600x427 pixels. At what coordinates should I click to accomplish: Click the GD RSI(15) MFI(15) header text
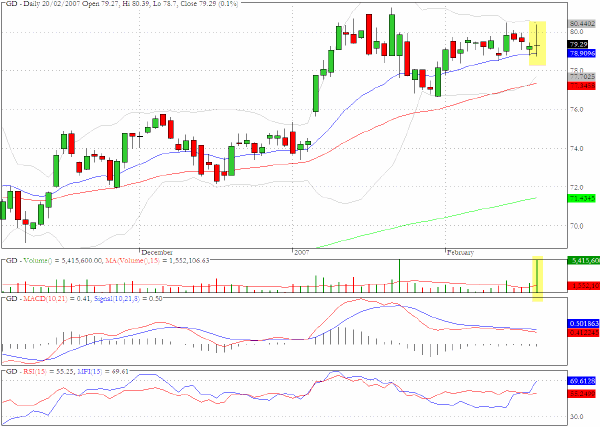67,371
